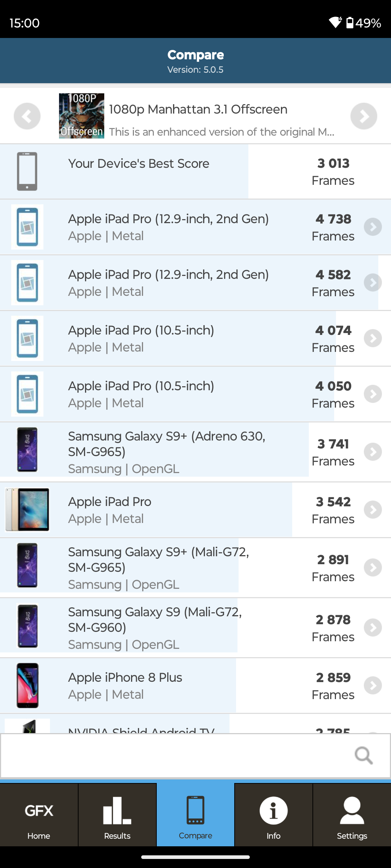Expand iPad Pro 4 074 Frames chevron

click(x=373, y=339)
